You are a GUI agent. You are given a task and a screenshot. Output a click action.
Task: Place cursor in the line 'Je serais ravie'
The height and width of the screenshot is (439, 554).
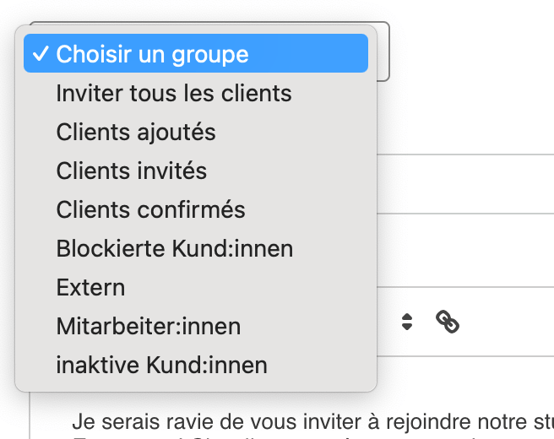pos(313,422)
